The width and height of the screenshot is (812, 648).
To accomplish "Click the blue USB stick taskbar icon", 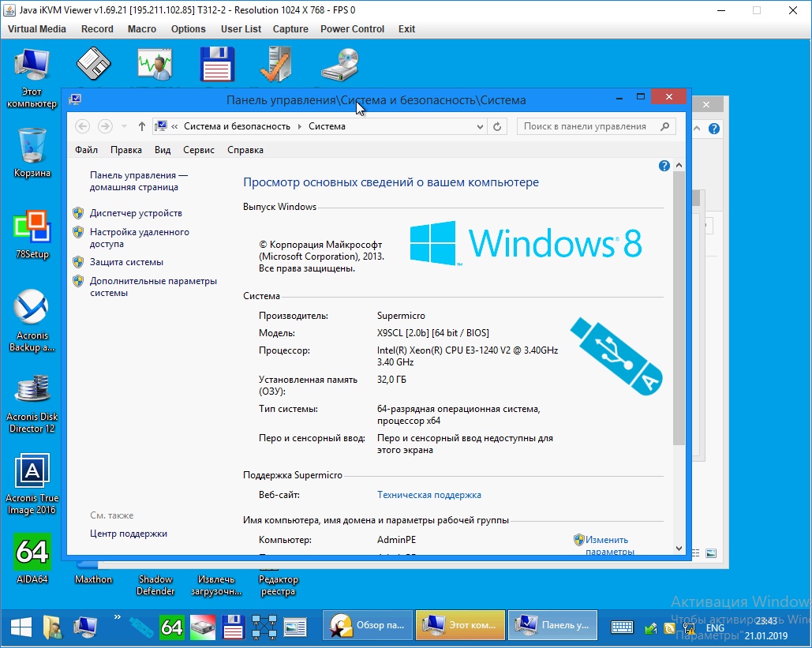I will pos(140,627).
